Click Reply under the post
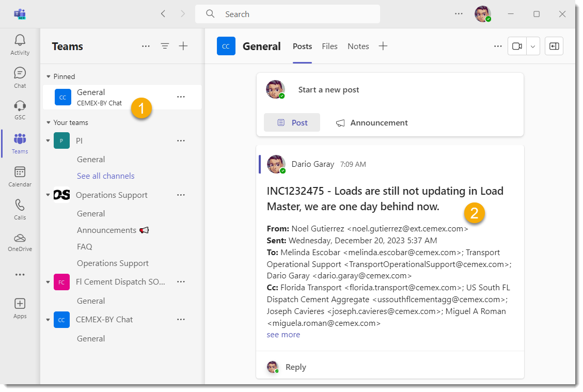583x392 pixels. [x=295, y=367]
